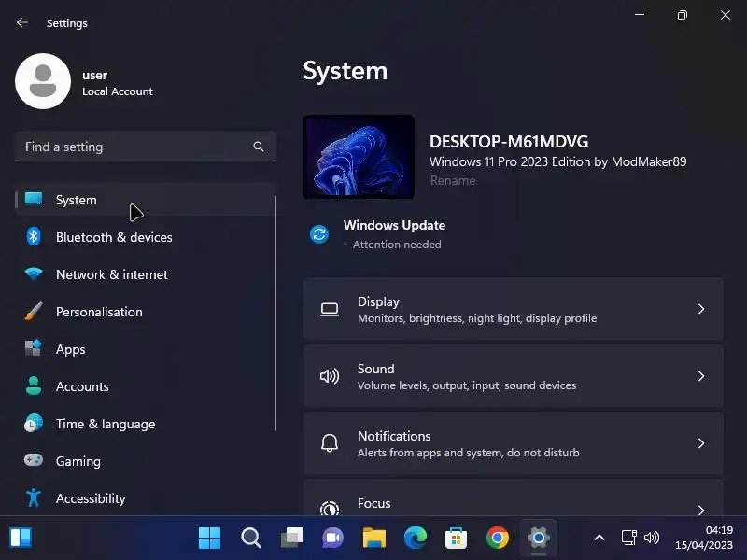Go back using the Settings back arrow
Viewport: 747px width, 560px height.
tap(21, 22)
